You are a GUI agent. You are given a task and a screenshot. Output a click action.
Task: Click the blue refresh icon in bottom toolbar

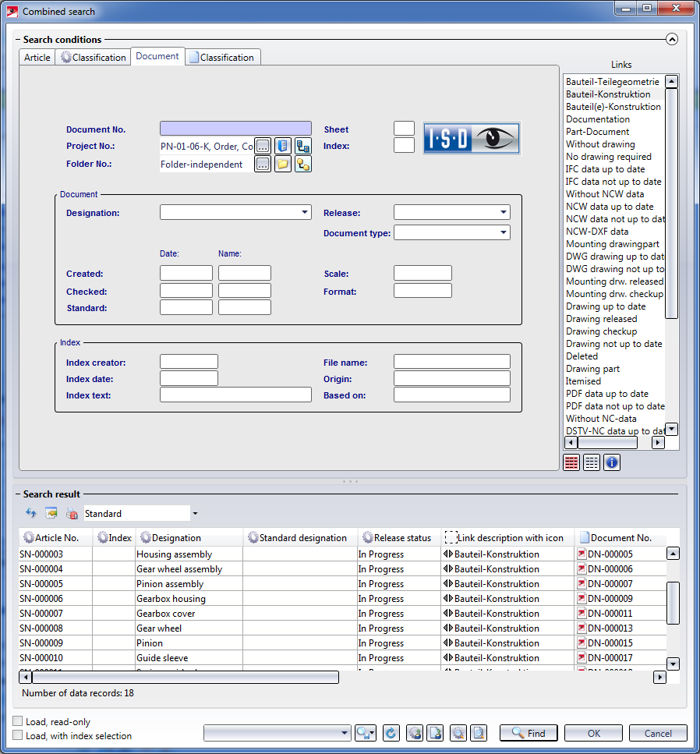tap(391, 733)
